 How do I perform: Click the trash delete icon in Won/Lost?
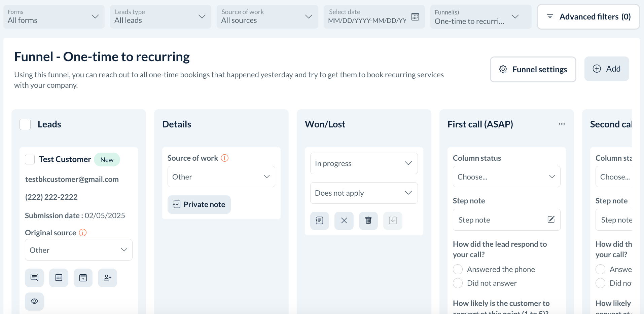coord(368,221)
